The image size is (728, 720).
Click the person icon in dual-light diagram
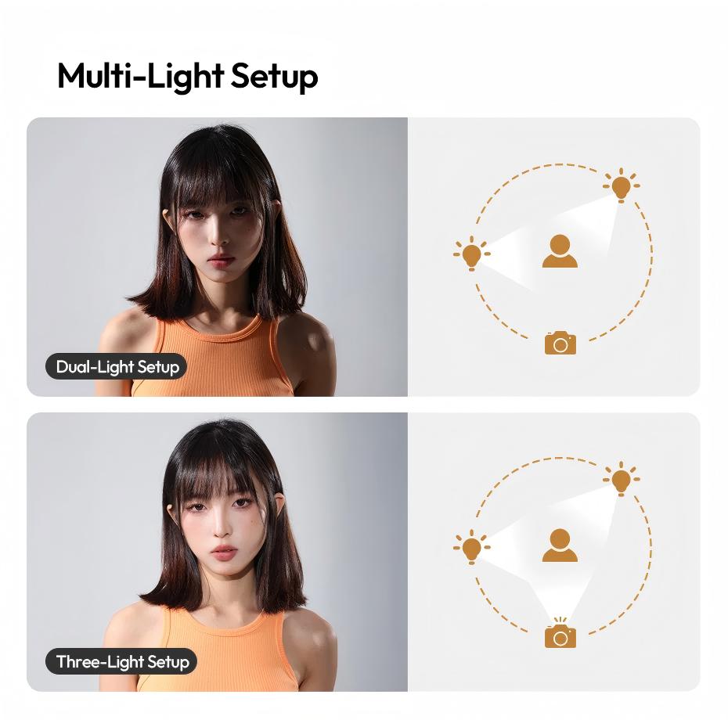coord(560,251)
